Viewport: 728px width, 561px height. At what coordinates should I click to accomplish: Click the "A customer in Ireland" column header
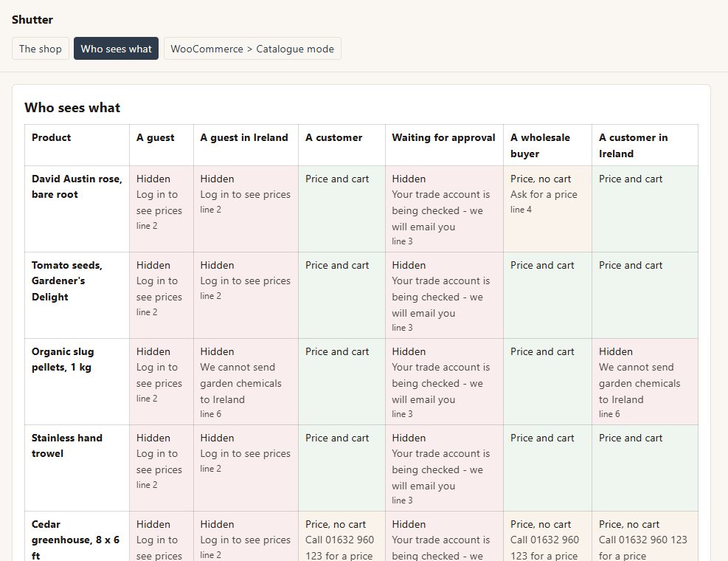click(645, 145)
